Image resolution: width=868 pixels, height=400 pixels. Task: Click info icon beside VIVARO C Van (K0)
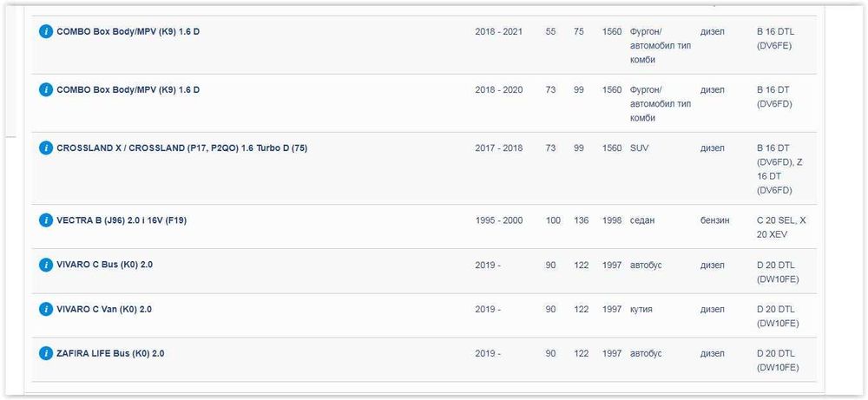coord(46,309)
